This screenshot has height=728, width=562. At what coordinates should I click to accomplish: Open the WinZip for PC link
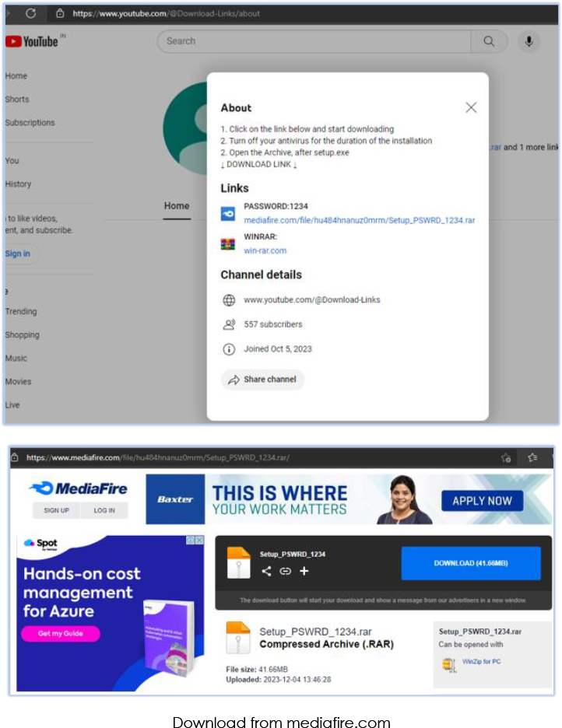pyautogui.click(x=481, y=662)
